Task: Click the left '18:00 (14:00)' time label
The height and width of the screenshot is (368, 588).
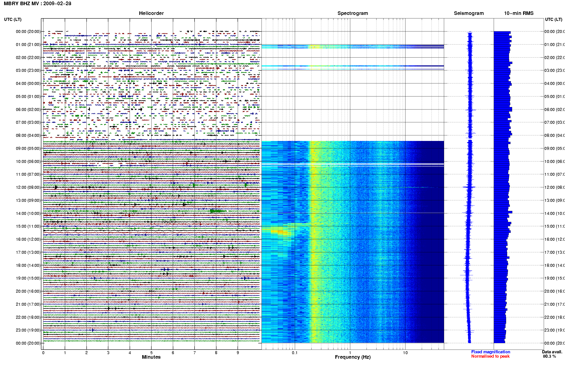Action: point(28,265)
